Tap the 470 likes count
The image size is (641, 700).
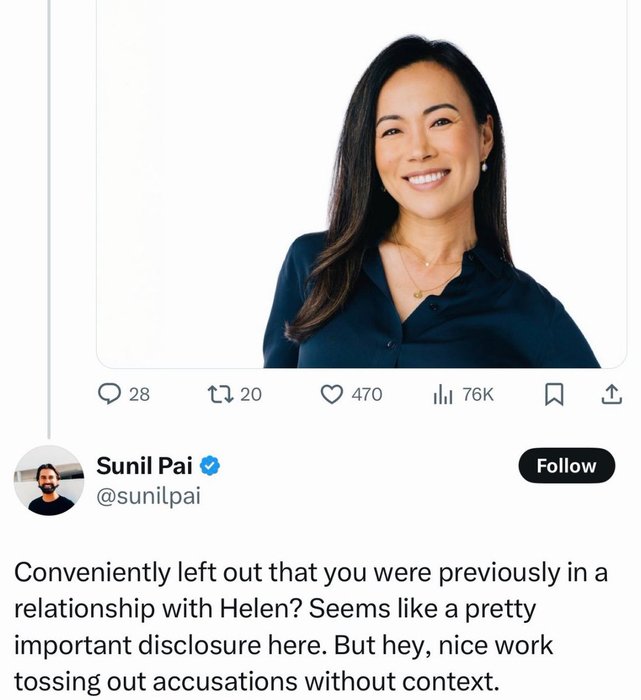pos(367,394)
